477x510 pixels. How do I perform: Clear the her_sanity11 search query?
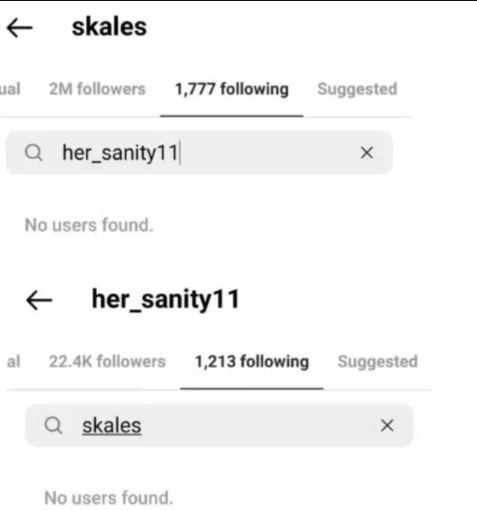point(367,153)
